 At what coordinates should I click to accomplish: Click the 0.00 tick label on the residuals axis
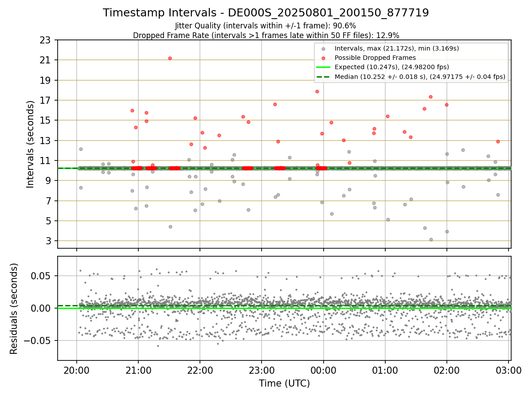point(42,308)
